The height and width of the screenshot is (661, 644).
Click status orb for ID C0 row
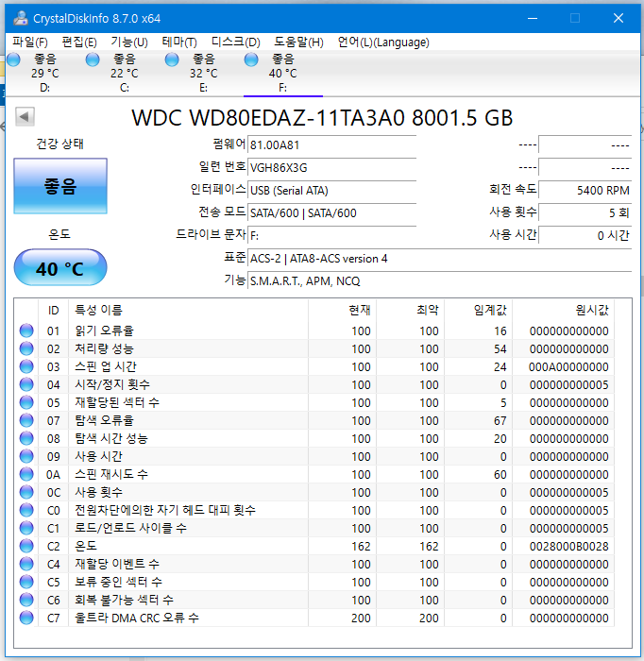click(26, 510)
